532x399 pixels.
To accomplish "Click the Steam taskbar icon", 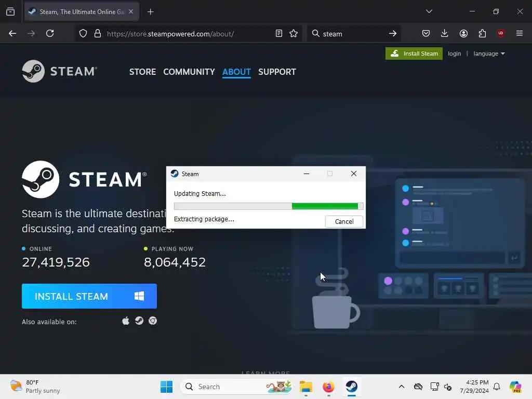I will [x=352, y=387].
